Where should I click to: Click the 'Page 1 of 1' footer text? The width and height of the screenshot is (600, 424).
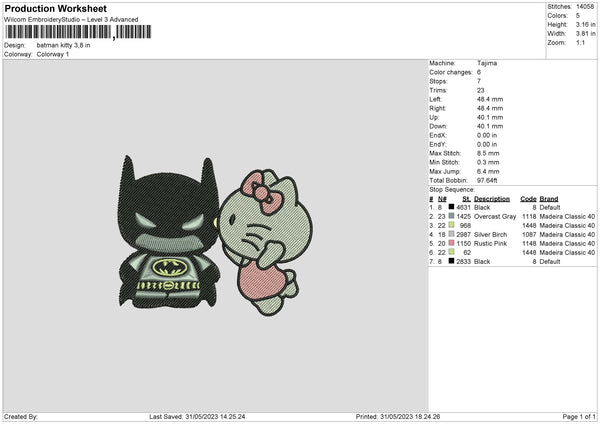click(579, 416)
